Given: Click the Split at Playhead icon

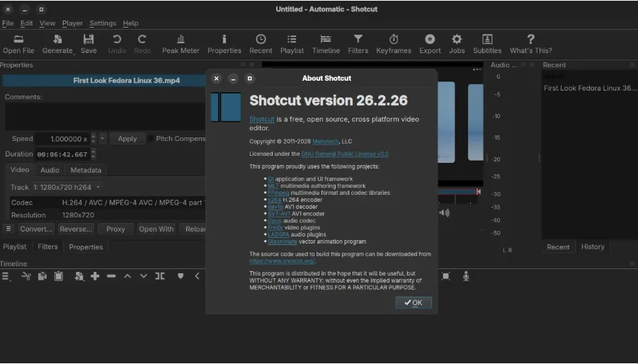Looking at the screenshot, I should (160, 276).
